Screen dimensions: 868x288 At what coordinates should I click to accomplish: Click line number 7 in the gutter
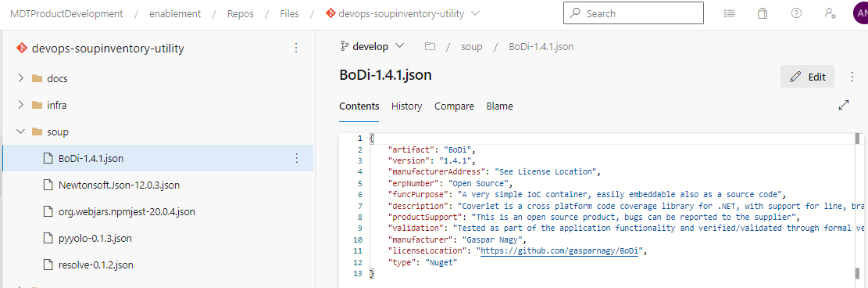click(x=360, y=206)
